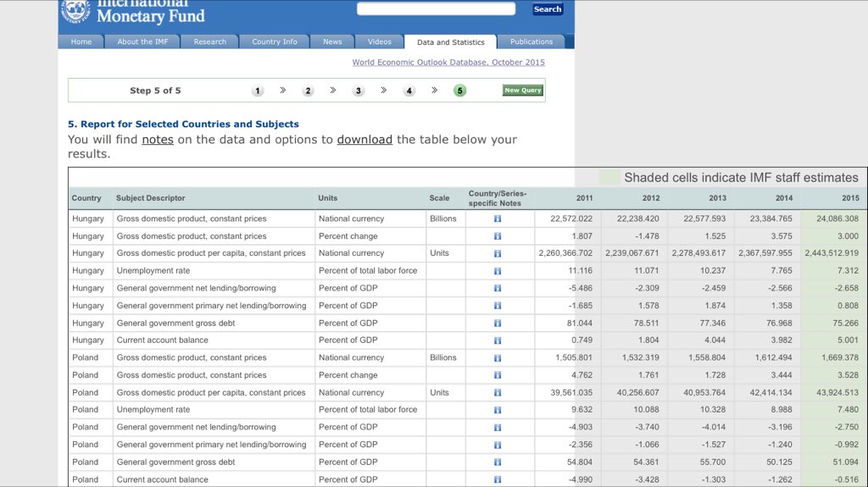Viewport: 868px width, 487px height.
Task: Select Hungary 2014 current account value 3.982
Action: [782, 340]
